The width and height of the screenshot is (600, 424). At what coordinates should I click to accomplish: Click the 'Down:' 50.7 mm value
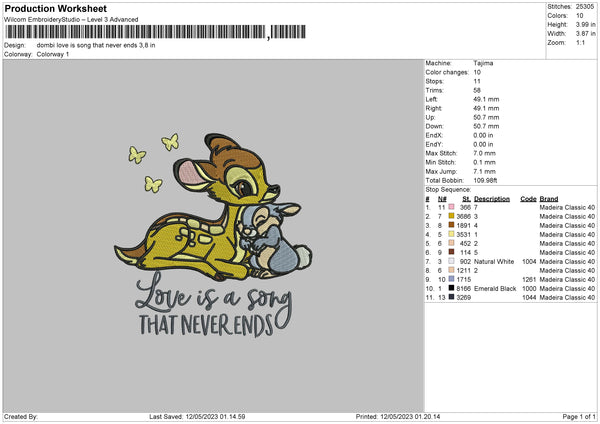(486, 126)
